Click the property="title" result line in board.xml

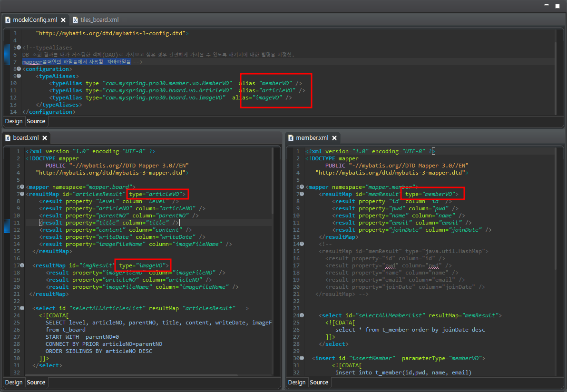coord(109,223)
